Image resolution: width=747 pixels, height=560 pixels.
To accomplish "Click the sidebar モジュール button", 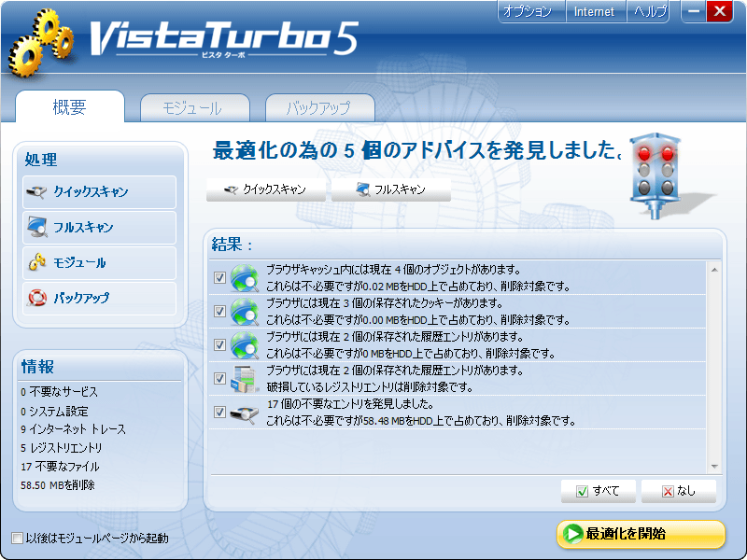I will pyautogui.click(x=100, y=263).
